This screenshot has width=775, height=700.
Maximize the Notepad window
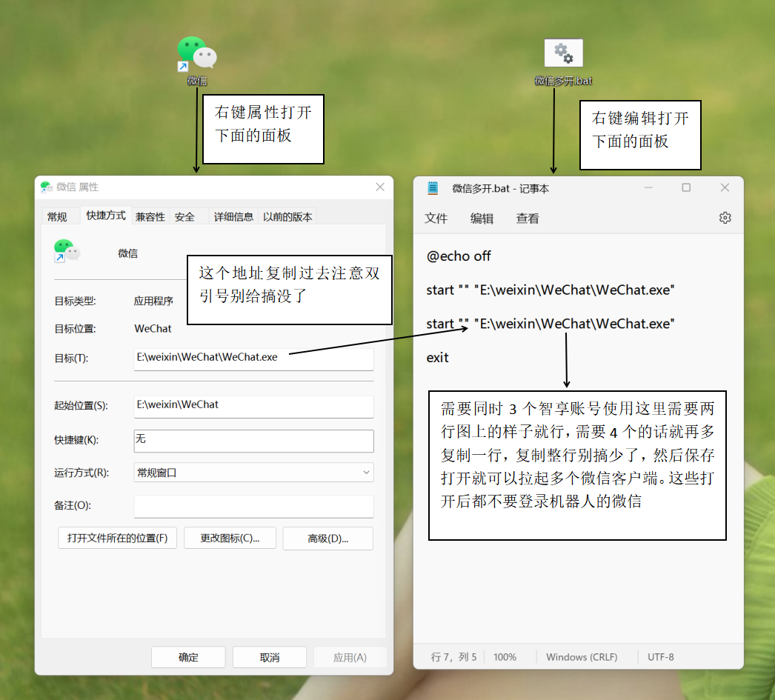click(686, 187)
